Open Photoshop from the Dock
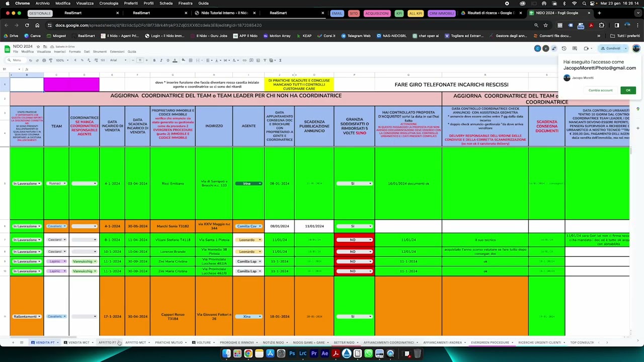 coord(292,354)
